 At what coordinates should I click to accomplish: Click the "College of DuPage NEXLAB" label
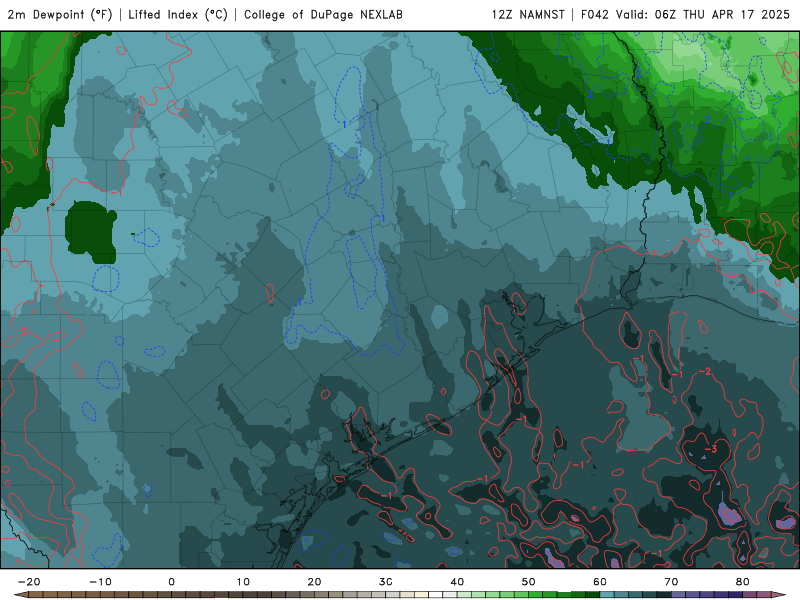(323, 15)
